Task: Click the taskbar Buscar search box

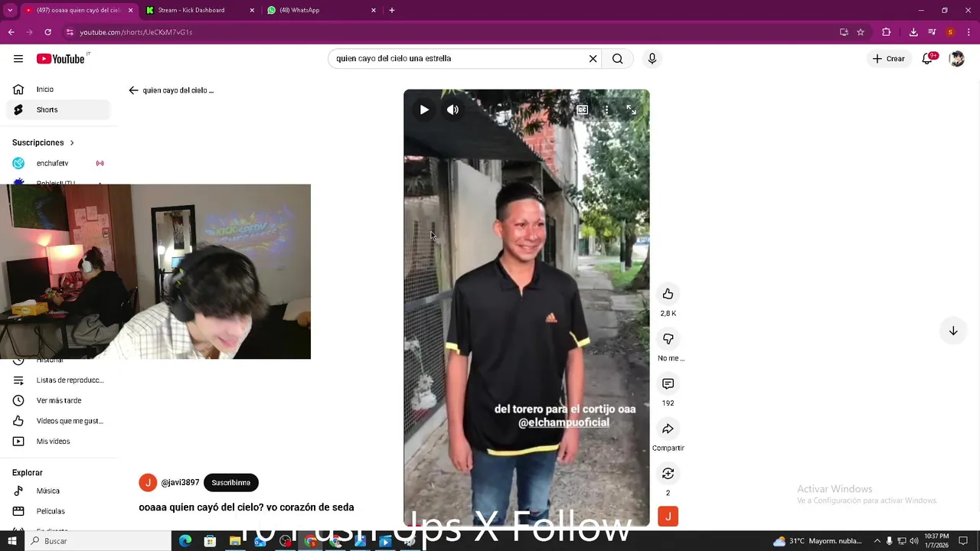Action: (98, 541)
